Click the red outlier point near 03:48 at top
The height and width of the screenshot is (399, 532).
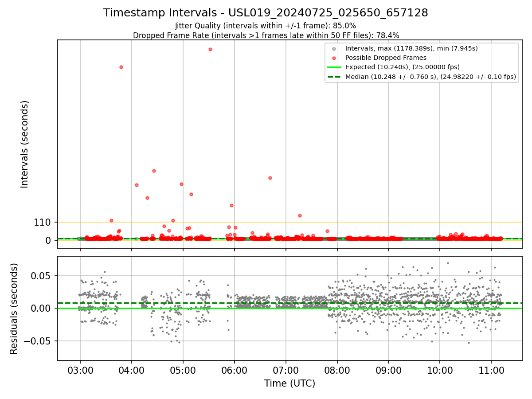(x=121, y=67)
